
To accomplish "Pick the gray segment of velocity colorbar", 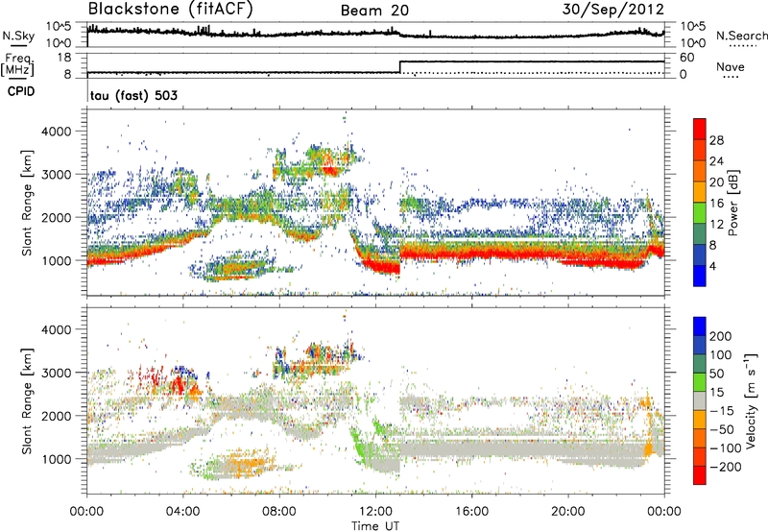I will pos(700,401).
